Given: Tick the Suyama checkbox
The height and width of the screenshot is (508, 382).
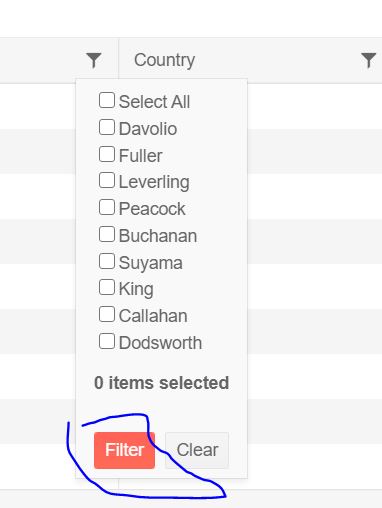Looking at the screenshot, I should tap(107, 261).
